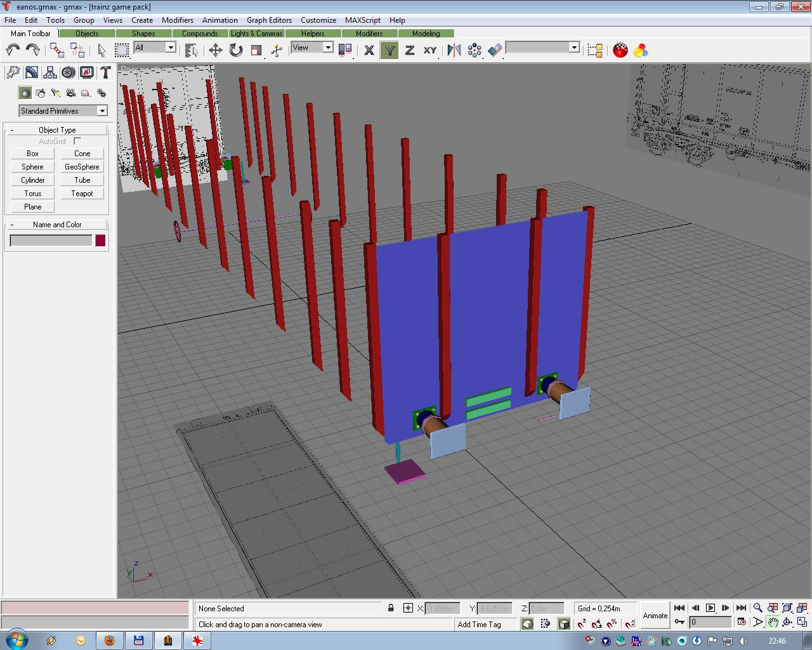Activate the Select and Rotate tool

tap(236, 50)
